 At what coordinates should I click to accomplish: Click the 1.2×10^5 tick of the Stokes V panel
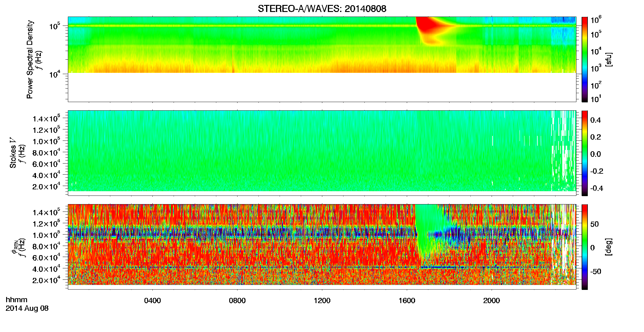click(47, 130)
